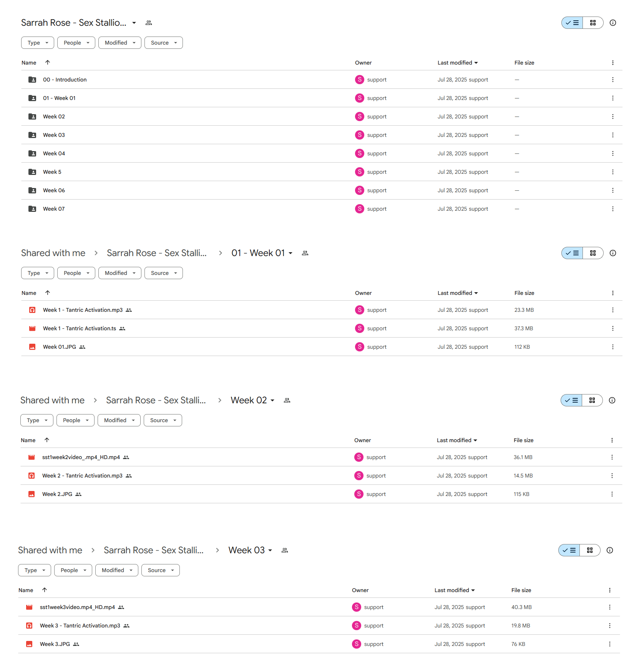Open sst1week2video_.mp4_HD.mp4 file

coord(81,457)
